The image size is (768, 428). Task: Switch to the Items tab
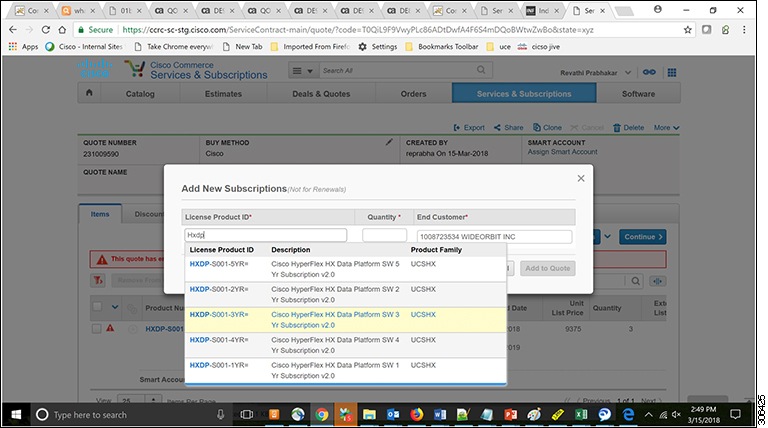[x=100, y=214]
